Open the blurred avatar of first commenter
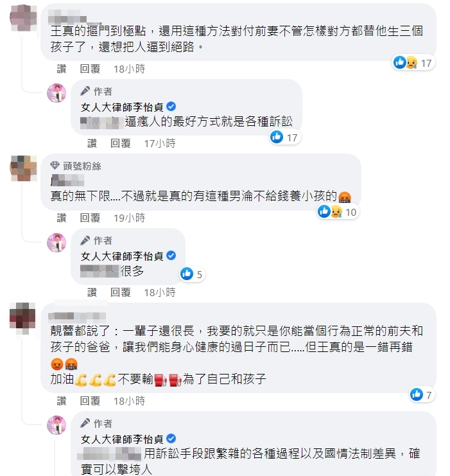This screenshot has height=476, width=450. click(x=23, y=17)
